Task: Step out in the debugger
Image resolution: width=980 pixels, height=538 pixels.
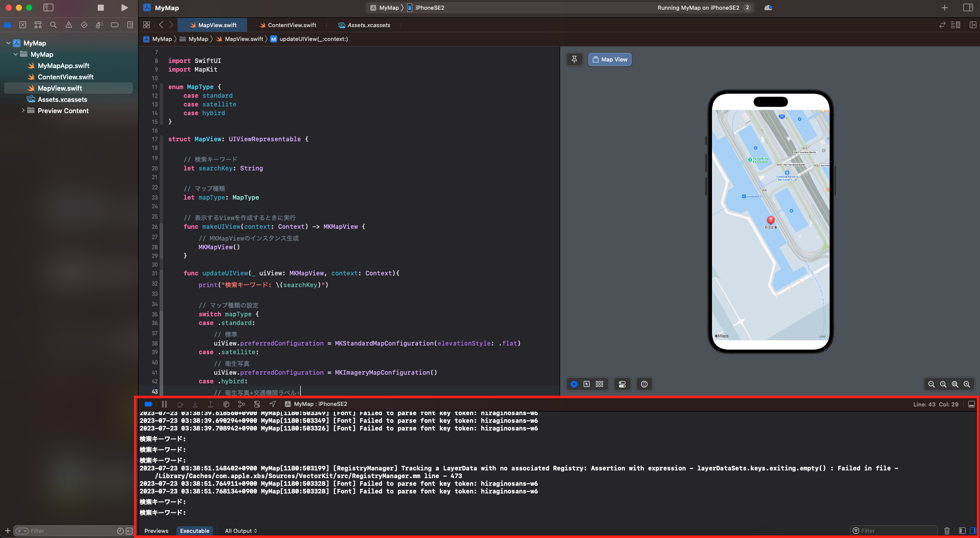Action: [x=210, y=404]
